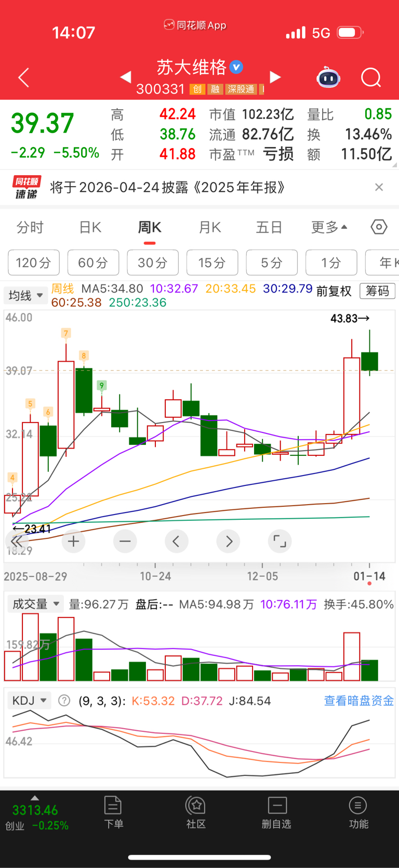Move chart left one step
This screenshot has height=868, width=399.
point(176,542)
